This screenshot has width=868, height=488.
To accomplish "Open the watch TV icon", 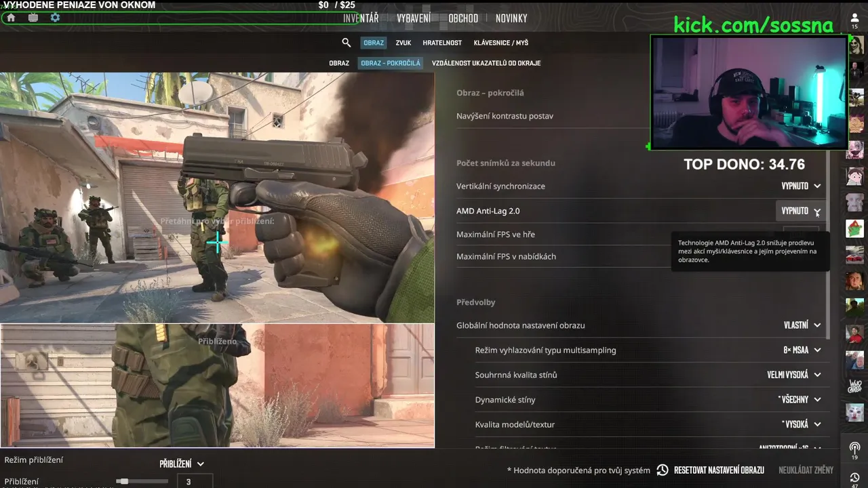I will click(33, 18).
